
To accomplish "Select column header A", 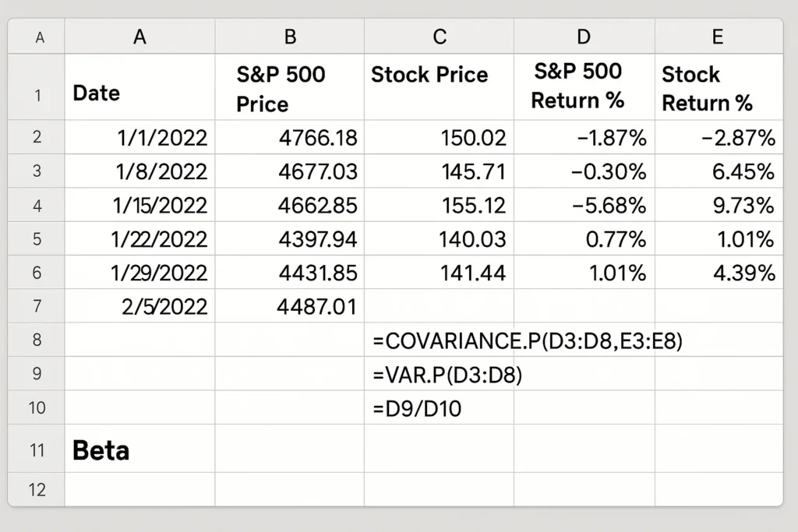I will click(139, 36).
